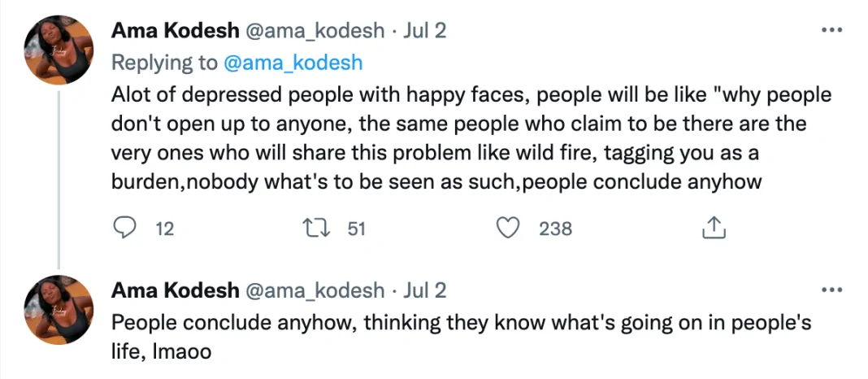Like the tweet with 238 likes
The width and height of the screenshot is (868, 379).
[509, 229]
